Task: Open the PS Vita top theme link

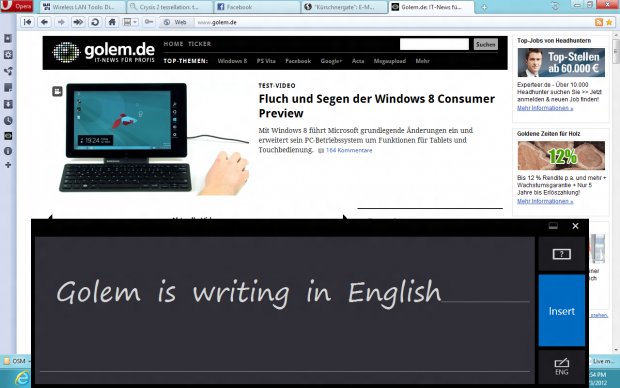Action: [x=266, y=61]
